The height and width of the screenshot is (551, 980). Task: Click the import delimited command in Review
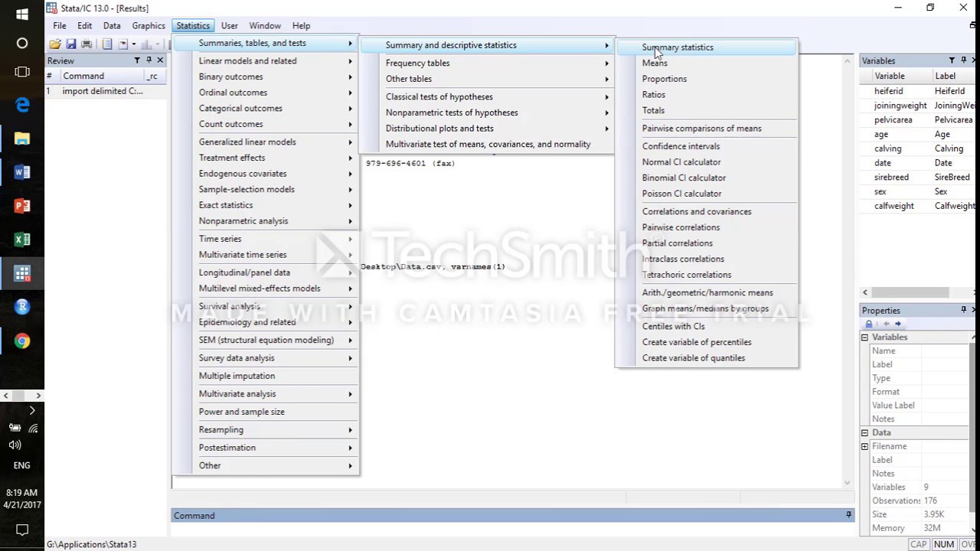tap(103, 91)
